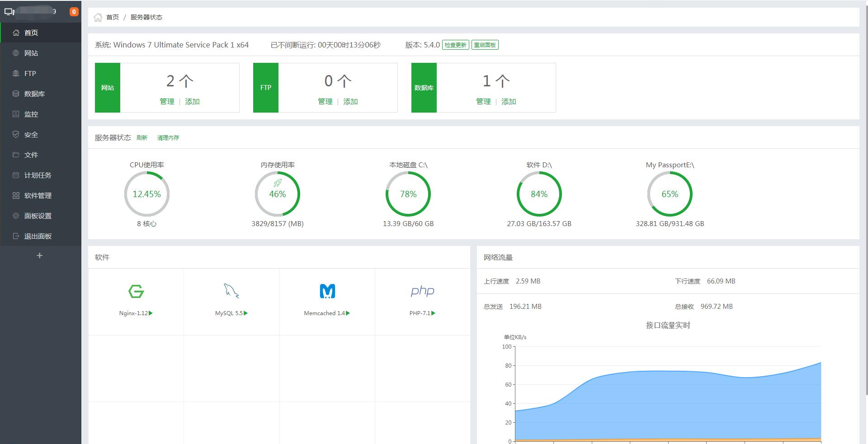Click the play arrow next to Memcached 1.4
The height and width of the screenshot is (444, 868).
348,313
